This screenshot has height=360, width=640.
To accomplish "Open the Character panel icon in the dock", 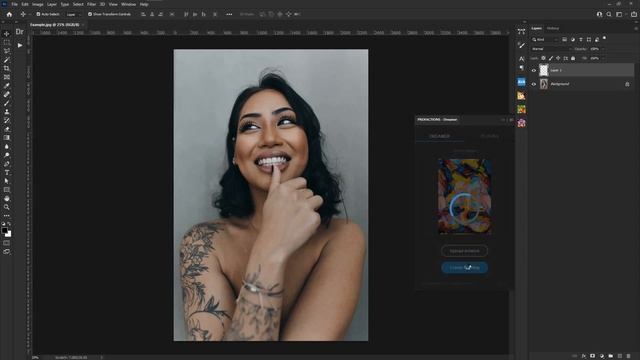I will click(x=521, y=59).
